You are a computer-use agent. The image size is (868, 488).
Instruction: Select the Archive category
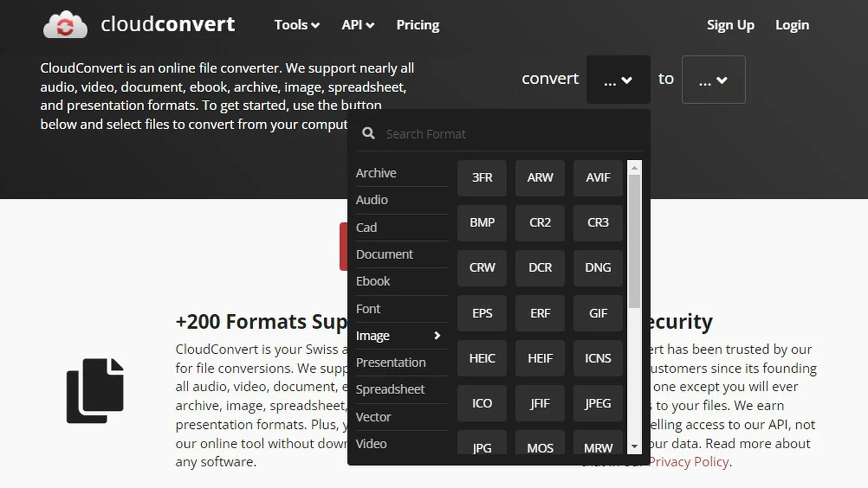coord(401,173)
